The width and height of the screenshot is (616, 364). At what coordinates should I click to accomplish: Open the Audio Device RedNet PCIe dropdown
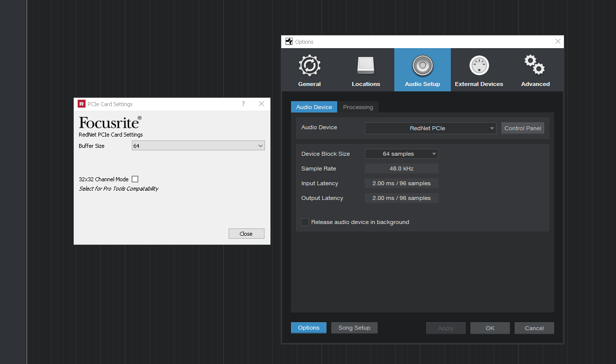click(x=431, y=128)
